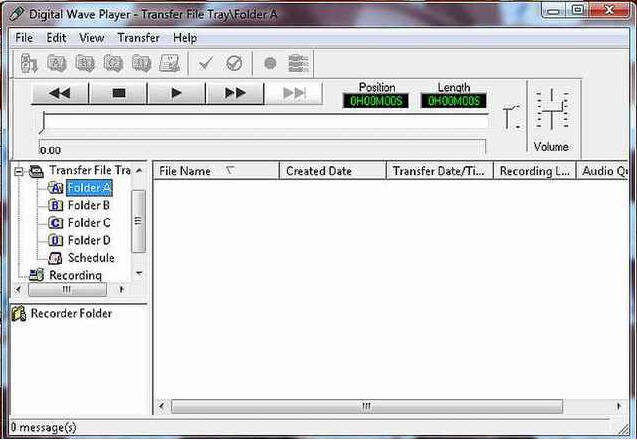The image size is (637, 440).
Task: Click the transfer-from-recorder toolbar icon
Action: click(29, 63)
